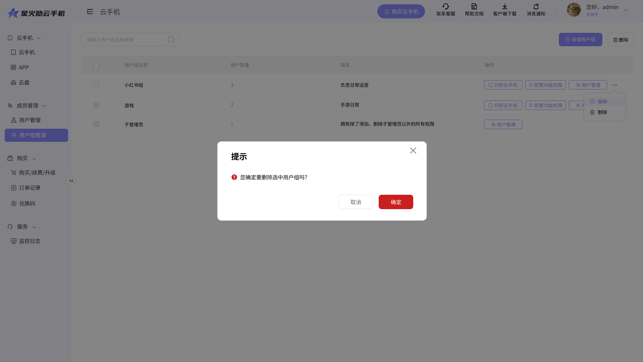Click the 联系客服 headset icon
Image resolution: width=644 pixels, height=362 pixels.
point(445,7)
